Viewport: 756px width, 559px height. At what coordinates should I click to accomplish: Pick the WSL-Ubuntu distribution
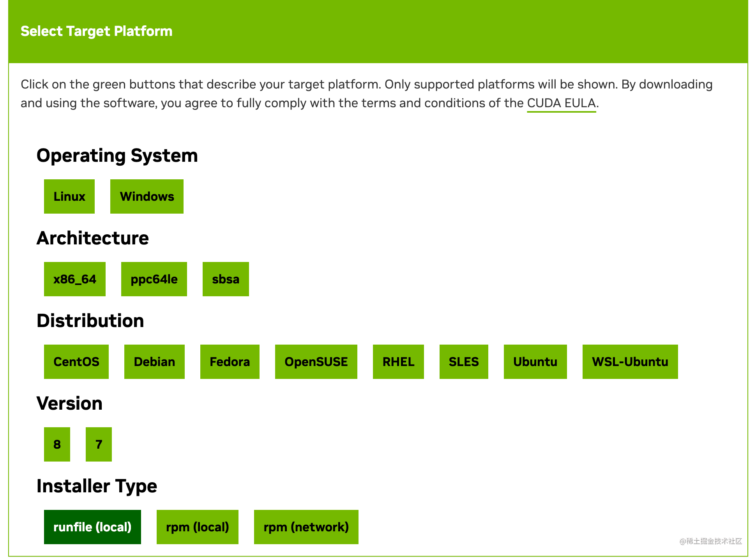pos(630,362)
